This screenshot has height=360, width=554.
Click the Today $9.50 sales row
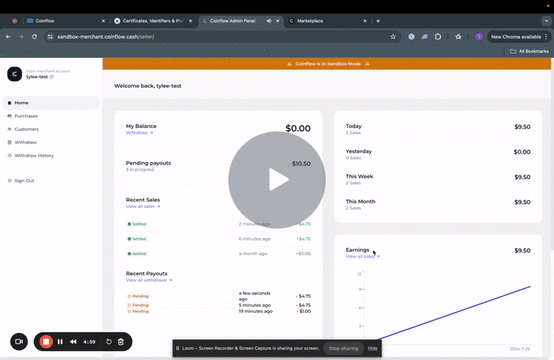tap(438, 129)
